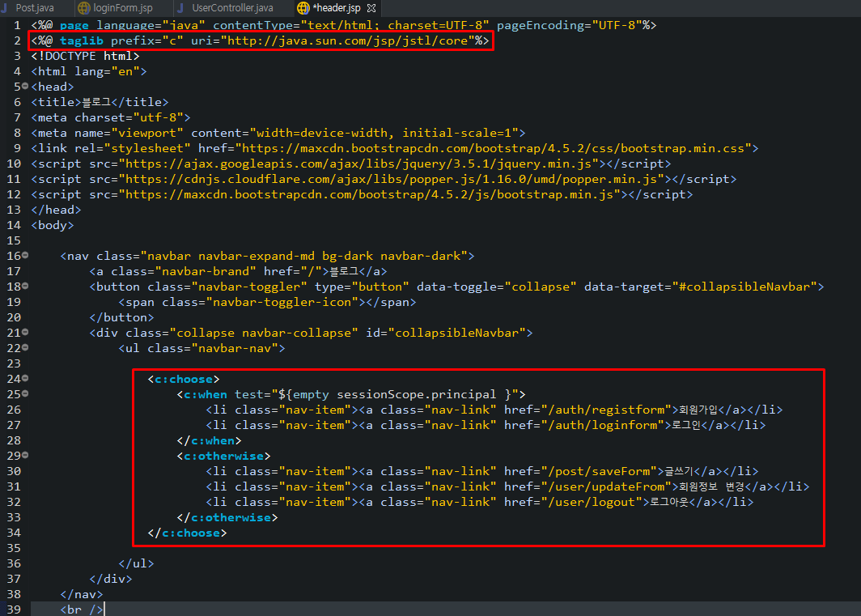The width and height of the screenshot is (861, 616).
Task: Click the navbar-brand class value
Action: (206, 271)
